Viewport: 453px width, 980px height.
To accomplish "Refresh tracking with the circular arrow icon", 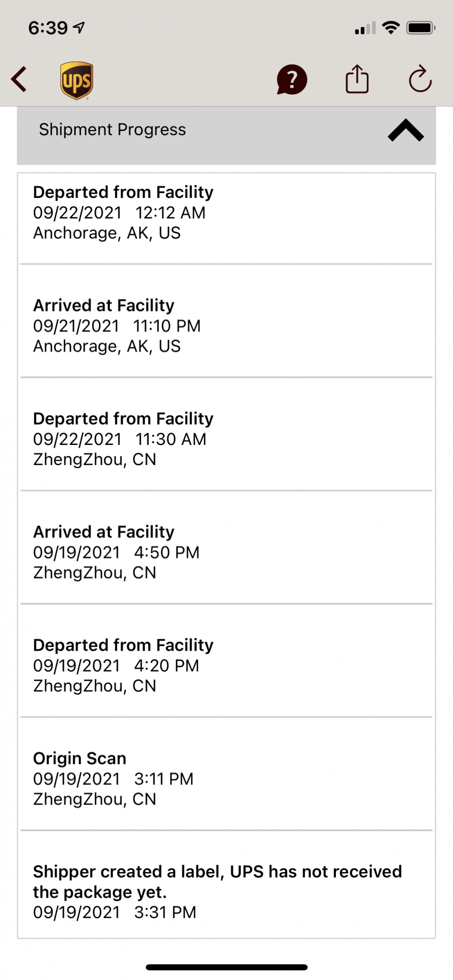I will 420,79.
